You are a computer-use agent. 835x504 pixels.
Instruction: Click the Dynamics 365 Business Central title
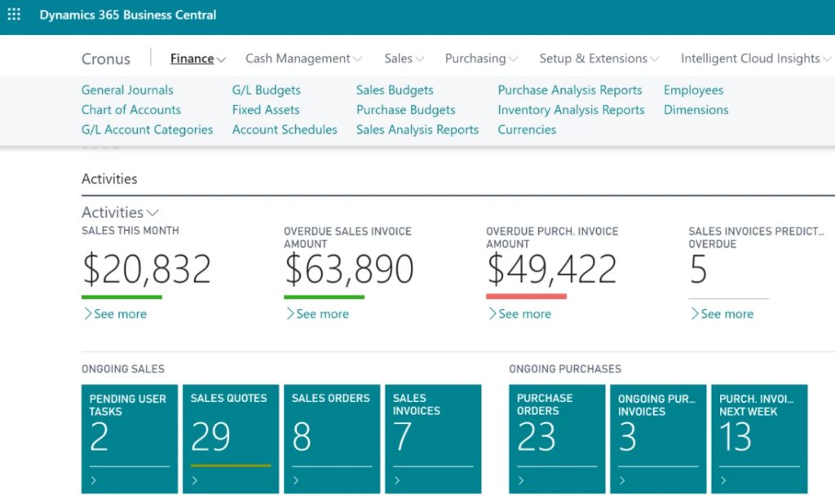tap(128, 15)
